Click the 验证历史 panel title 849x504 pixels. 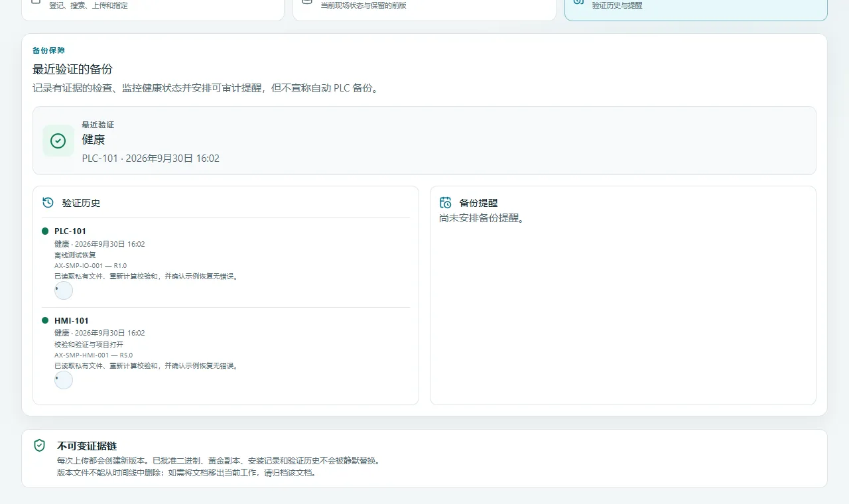81,203
